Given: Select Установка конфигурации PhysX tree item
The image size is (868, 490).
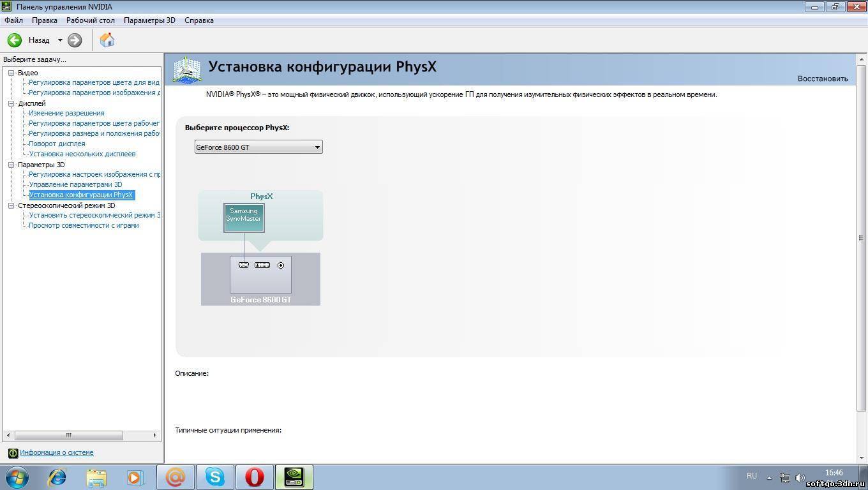Looking at the screenshot, I should tap(82, 195).
